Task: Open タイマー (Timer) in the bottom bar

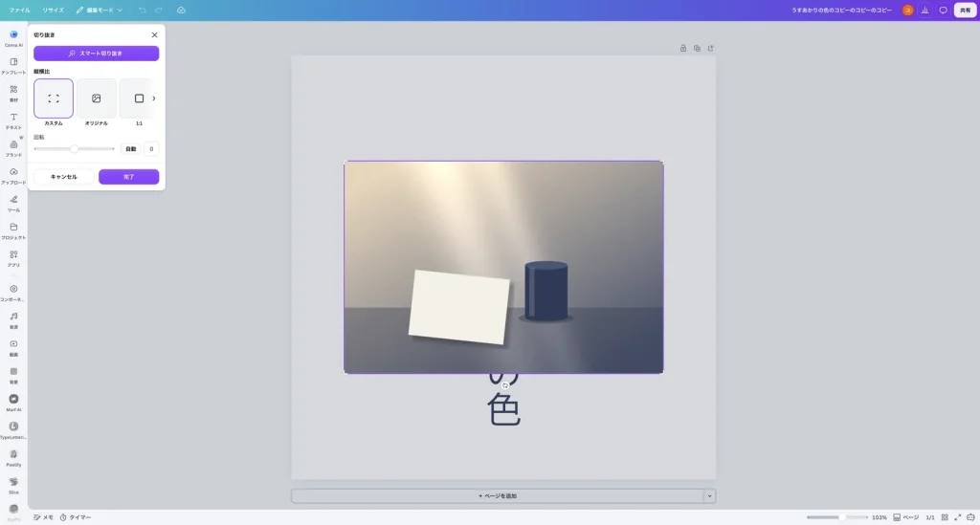Action: tap(75, 517)
